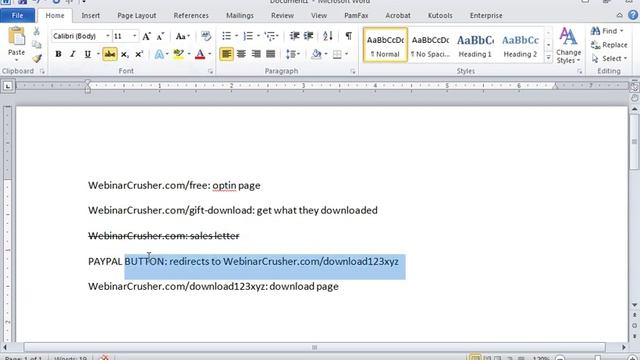Click the Word Help question mark icon
The image size is (640, 360).
pos(633,15)
